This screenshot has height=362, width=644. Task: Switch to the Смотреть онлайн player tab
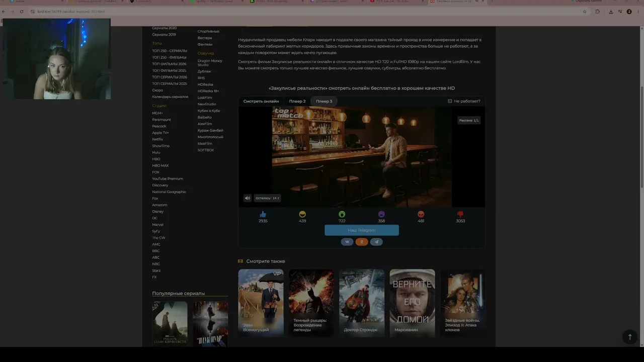261,101
